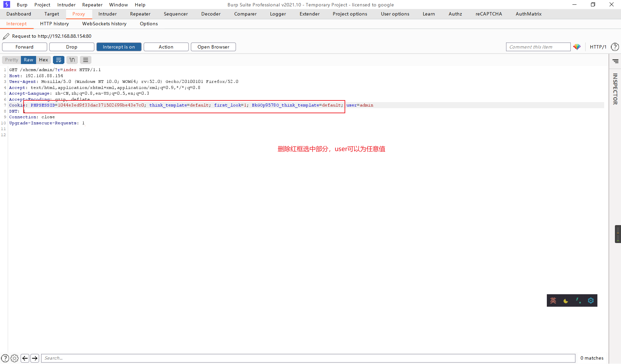Open the inspector layout icon
The image size is (621, 364).
616,61
